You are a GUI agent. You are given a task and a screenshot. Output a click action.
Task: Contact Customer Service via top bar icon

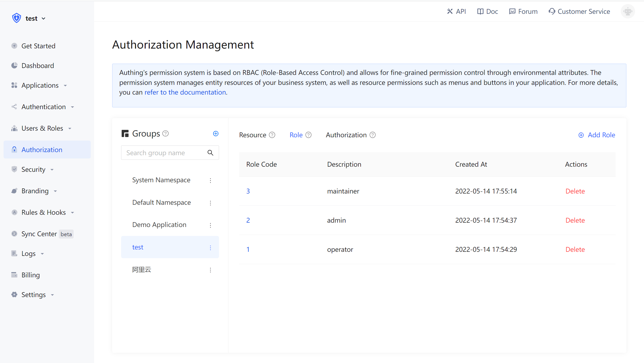579,11
